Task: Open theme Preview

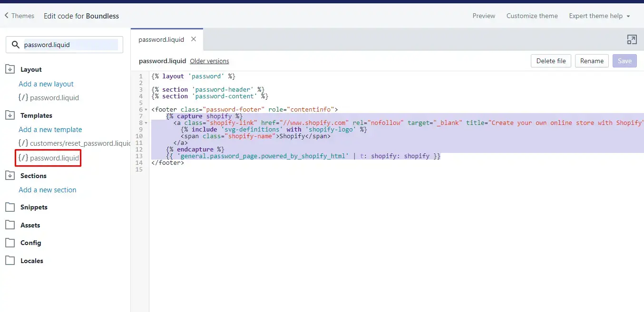Action: coord(484,16)
